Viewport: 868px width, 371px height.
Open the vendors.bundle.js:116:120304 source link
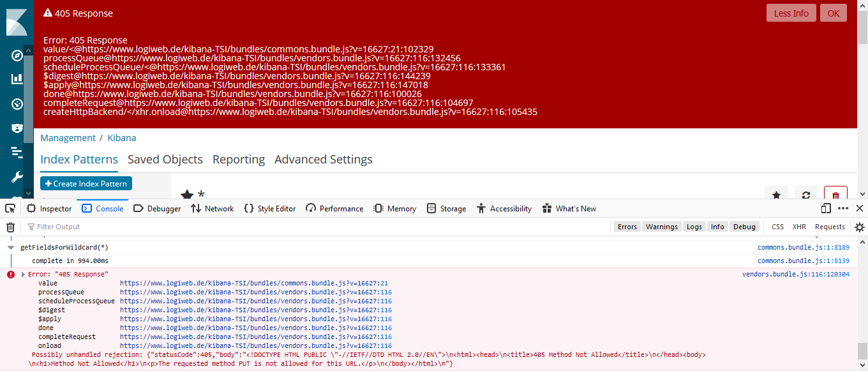796,275
